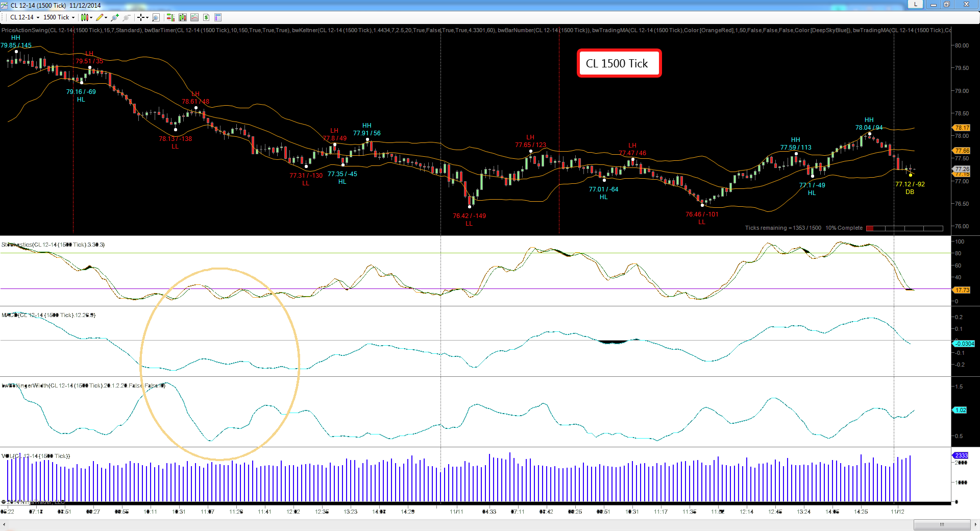This screenshot has height=531, width=980.
Task: Click the -0.0304 MACD value marker
Action: point(964,344)
